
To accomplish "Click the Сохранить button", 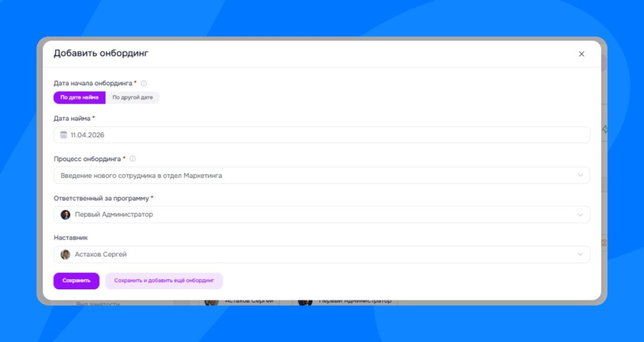I will (76, 281).
